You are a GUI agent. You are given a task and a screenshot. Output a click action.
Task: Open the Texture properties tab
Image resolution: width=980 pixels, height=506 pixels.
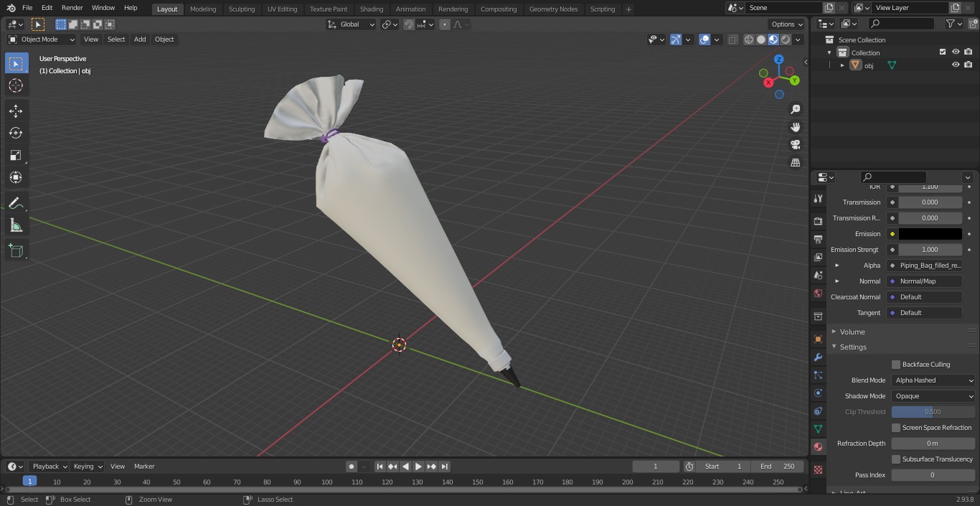tap(818, 470)
